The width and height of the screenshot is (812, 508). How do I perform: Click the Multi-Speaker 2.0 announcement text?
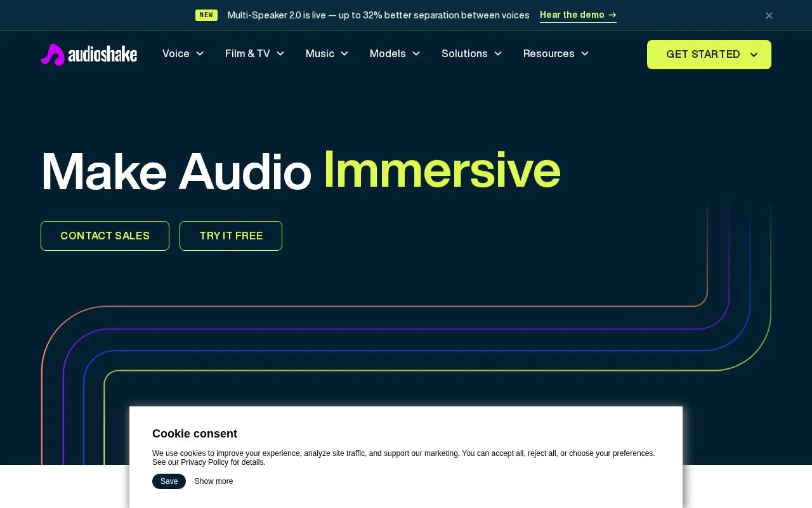pos(378,15)
